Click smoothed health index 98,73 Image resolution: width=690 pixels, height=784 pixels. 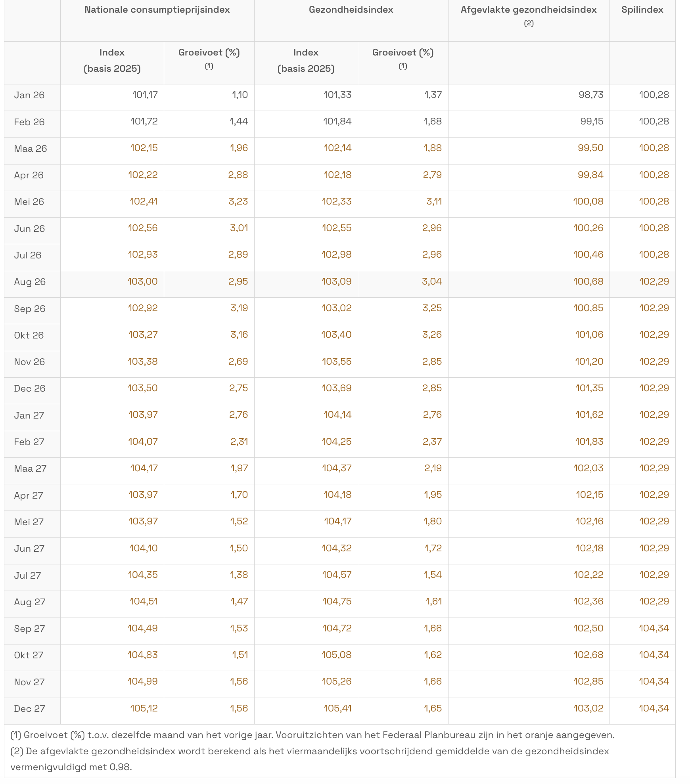point(591,95)
